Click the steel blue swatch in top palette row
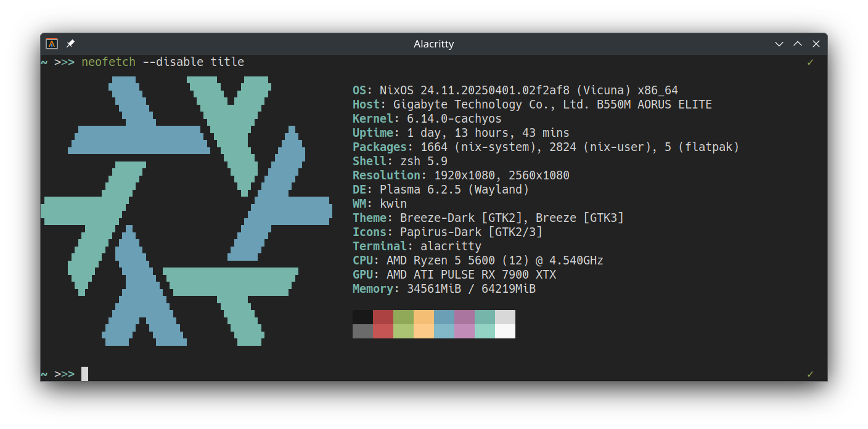Viewport: 868px width, 429px height. [x=444, y=317]
